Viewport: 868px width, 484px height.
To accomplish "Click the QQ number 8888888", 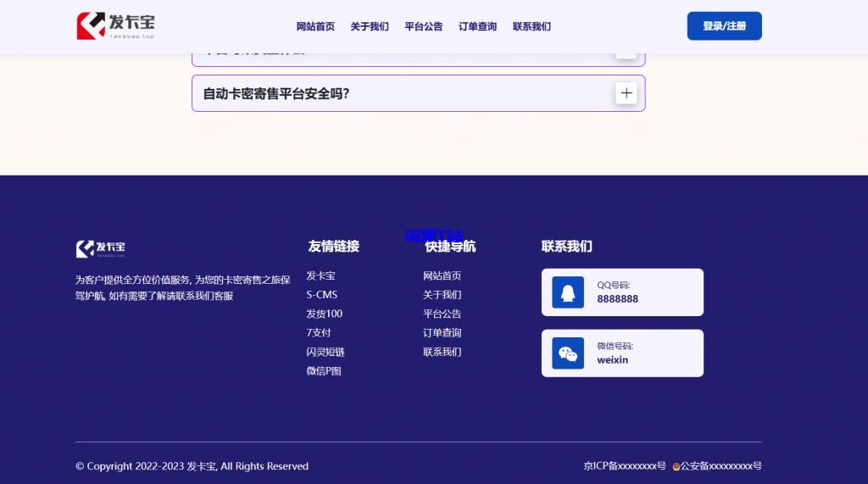I will pos(617,299).
